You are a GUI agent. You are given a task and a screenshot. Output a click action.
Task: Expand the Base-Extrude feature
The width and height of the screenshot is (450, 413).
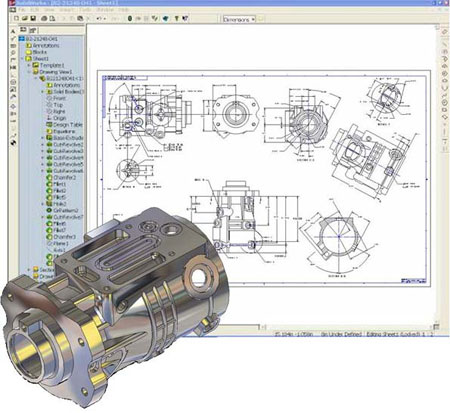click(43, 138)
